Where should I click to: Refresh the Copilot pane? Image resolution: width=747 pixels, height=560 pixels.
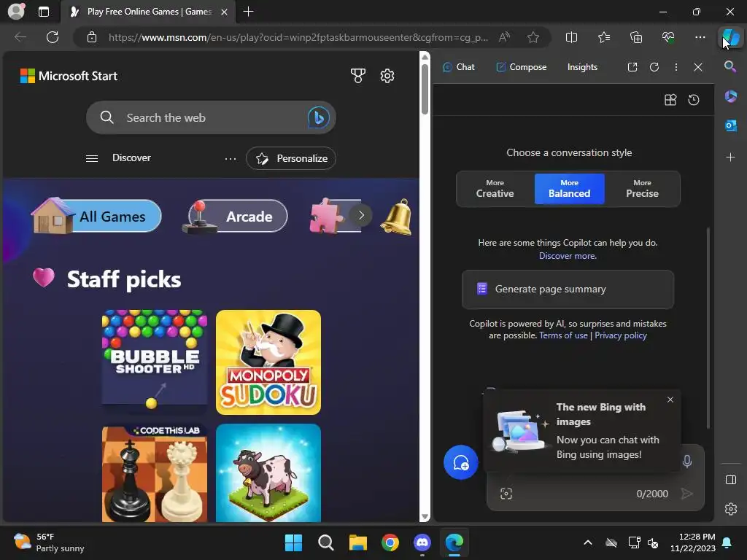[x=654, y=67]
